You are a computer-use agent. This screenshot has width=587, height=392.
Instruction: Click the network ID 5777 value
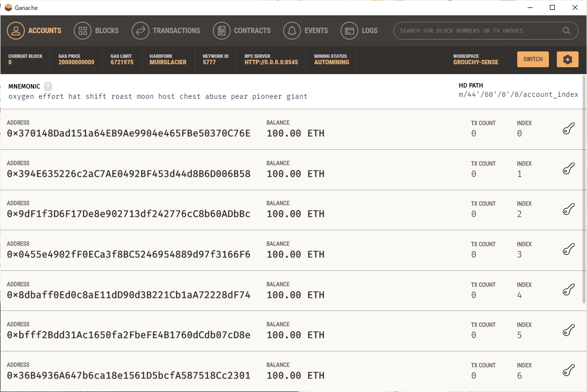[x=209, y=62]
